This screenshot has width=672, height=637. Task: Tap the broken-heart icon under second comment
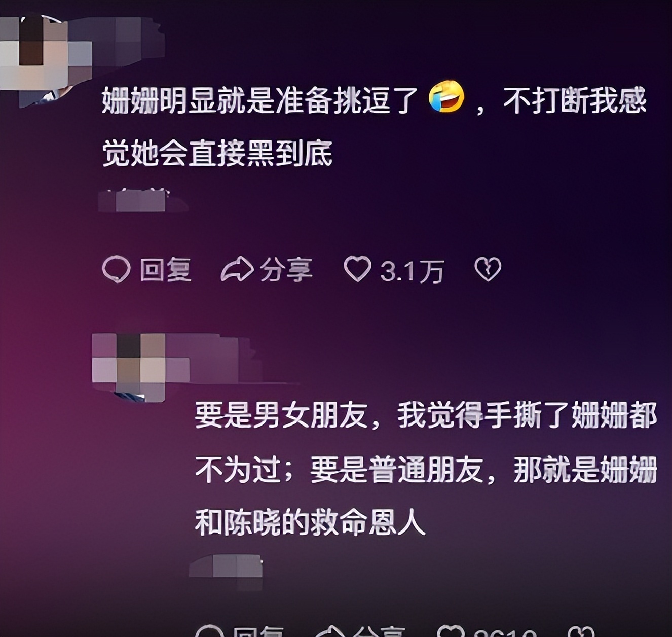click(581, 631)
